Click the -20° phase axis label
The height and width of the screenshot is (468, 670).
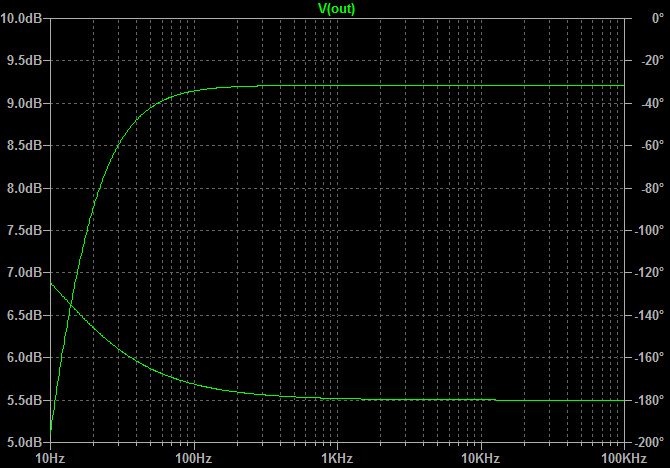coord(653,61)
